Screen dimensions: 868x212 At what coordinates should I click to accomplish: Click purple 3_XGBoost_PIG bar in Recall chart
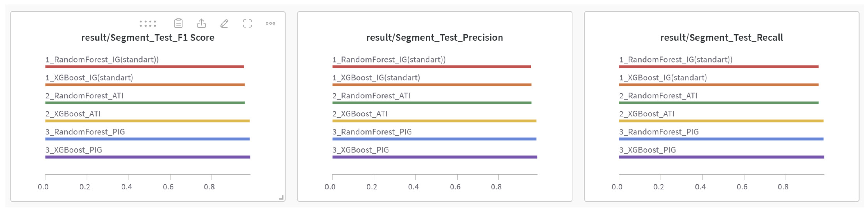click(x=721, y=157)
